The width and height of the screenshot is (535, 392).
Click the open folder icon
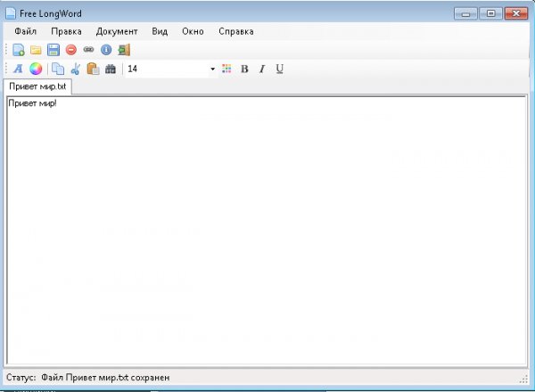[36, 50]
